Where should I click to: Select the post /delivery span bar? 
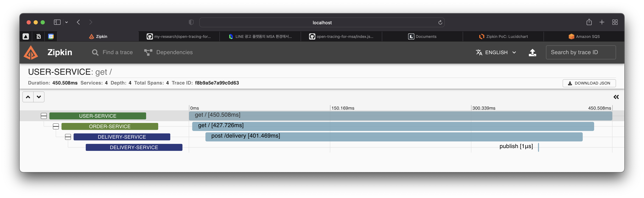394,137
